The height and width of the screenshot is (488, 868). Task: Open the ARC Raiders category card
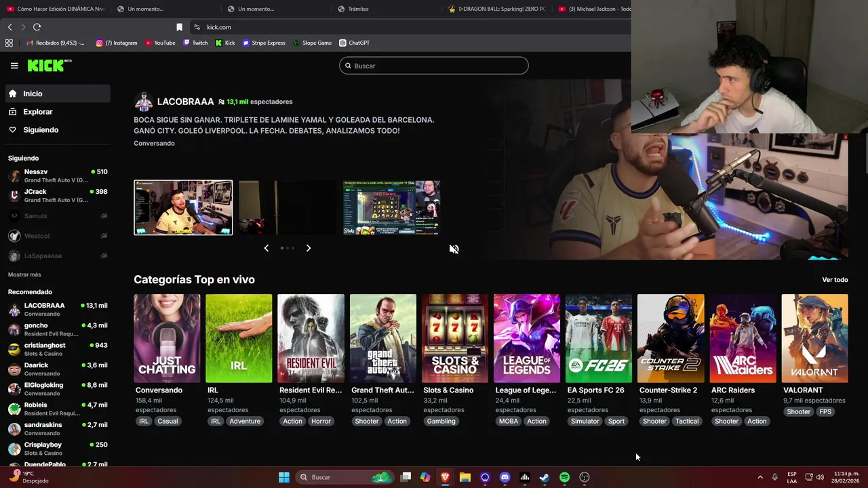(x=743, y=338)
